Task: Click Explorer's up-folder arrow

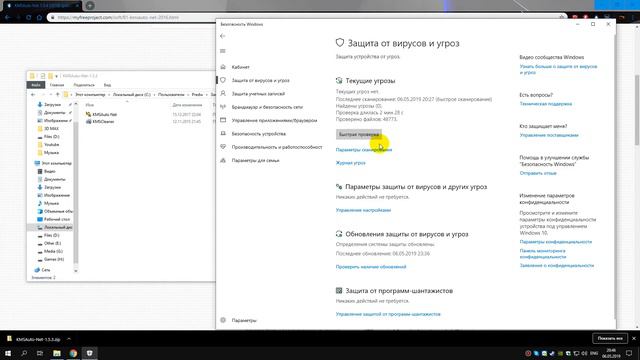Action: (x=57, y=95)
